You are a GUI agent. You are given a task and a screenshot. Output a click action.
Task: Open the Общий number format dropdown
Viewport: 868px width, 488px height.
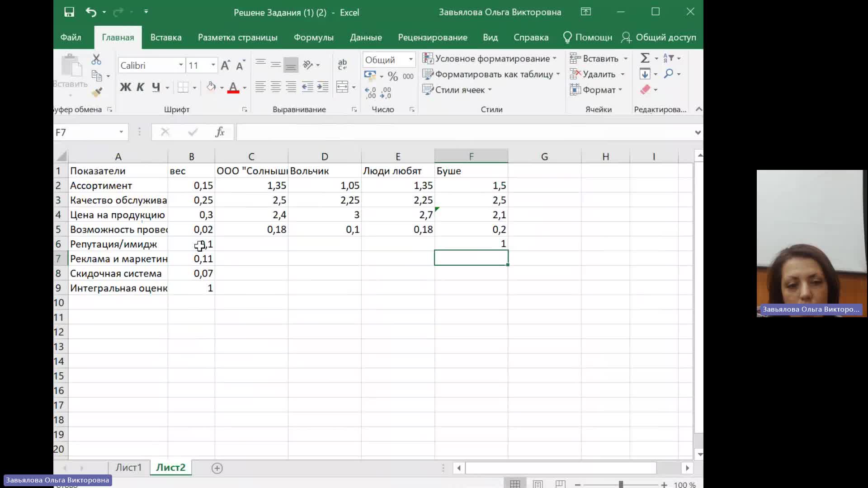point(410,60)
